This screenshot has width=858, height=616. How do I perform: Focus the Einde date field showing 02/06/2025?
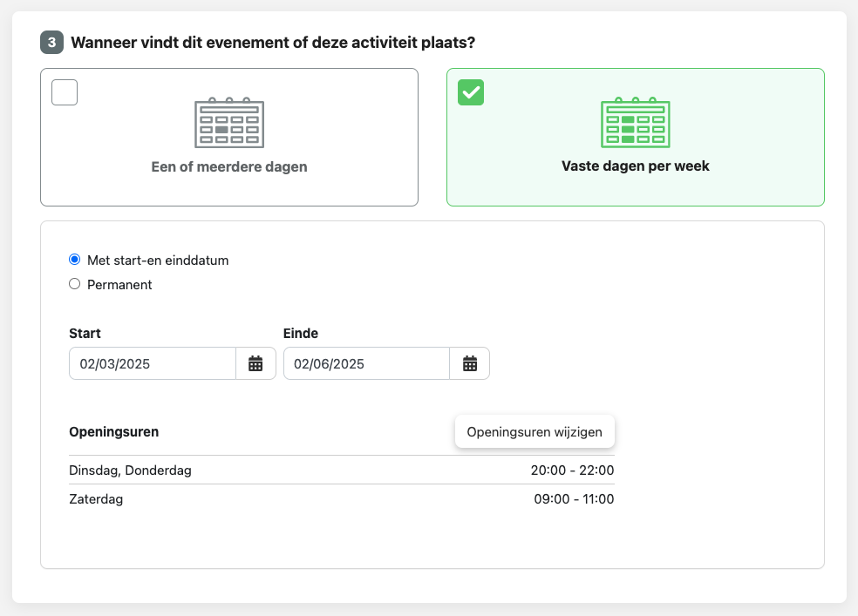click(x=366, y=364)
